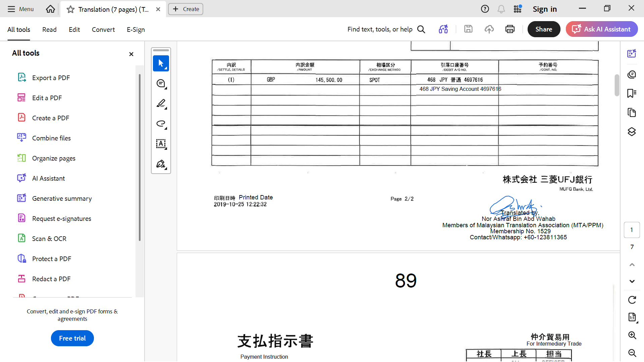Switch to the Edit tab

[74, 29]
